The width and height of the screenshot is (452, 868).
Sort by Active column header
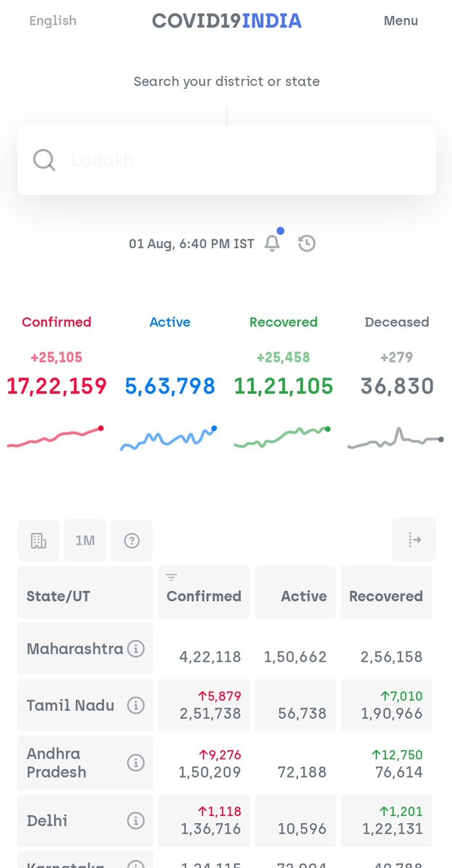295,592
